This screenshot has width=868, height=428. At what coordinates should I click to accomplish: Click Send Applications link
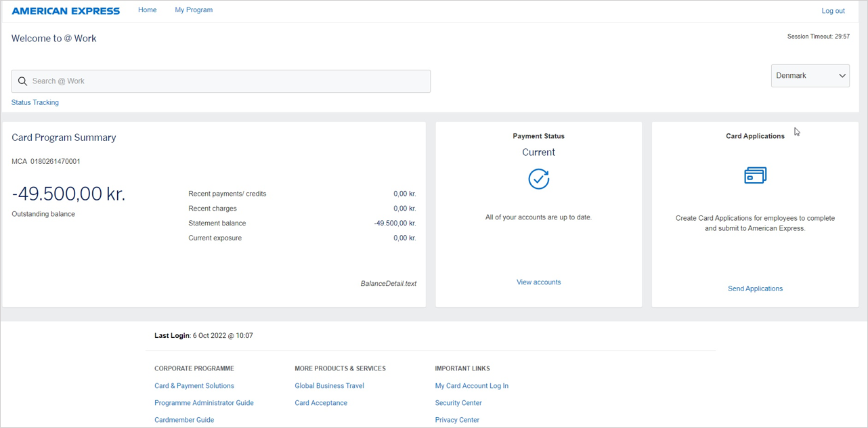[755, 288]
